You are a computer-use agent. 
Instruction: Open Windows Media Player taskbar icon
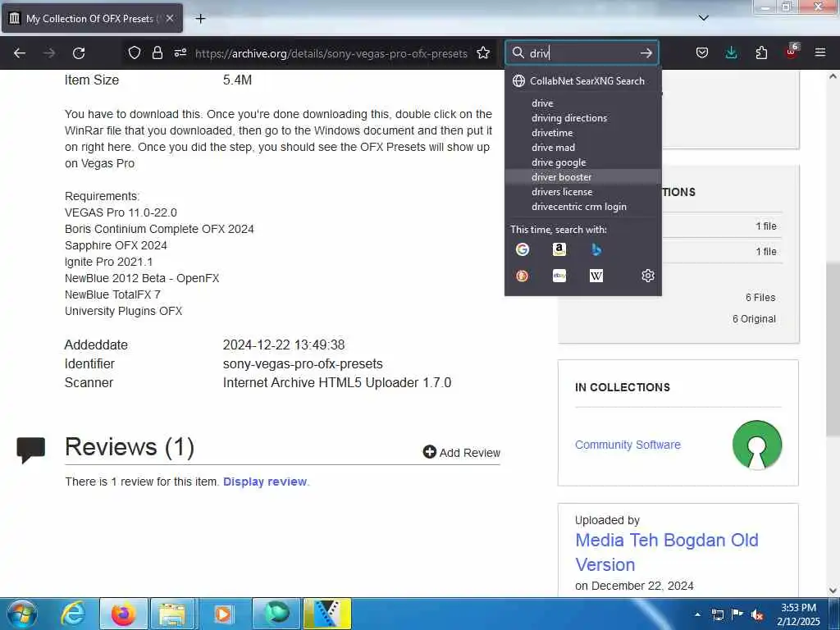[x=223, y=614]
